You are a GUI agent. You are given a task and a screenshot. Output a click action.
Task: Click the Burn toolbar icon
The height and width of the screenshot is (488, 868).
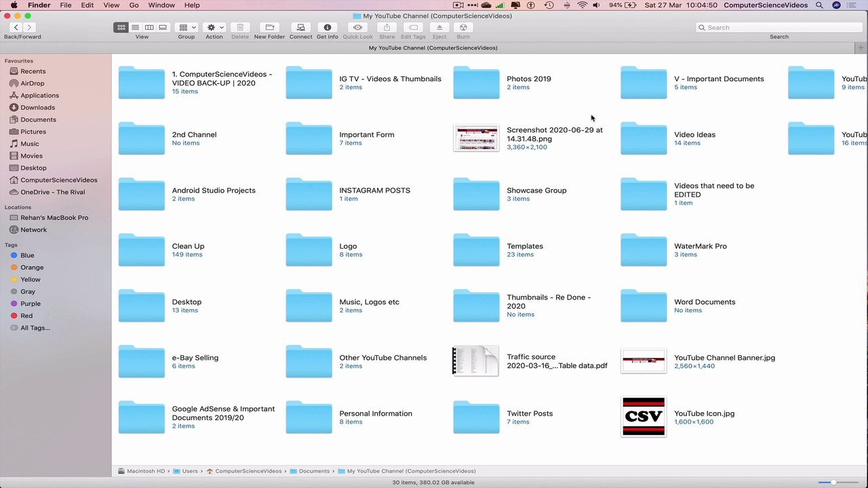pos(463,27)
